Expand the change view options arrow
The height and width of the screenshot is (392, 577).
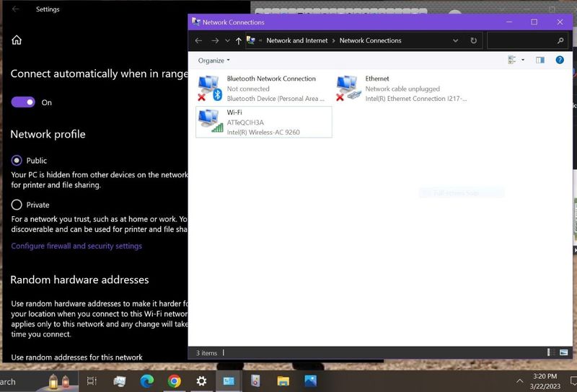(523, 61)
